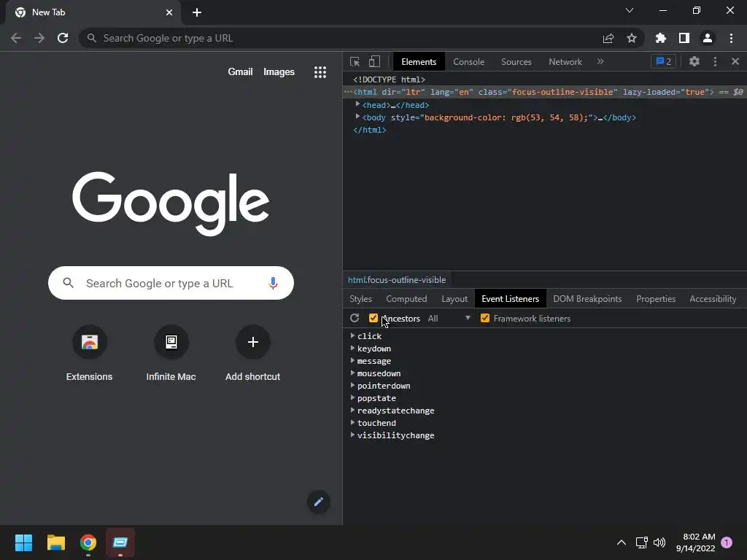The width and height of the screenshot is (747, 560).
Task: Focus the Google page search box
Action: pos(171,284)
